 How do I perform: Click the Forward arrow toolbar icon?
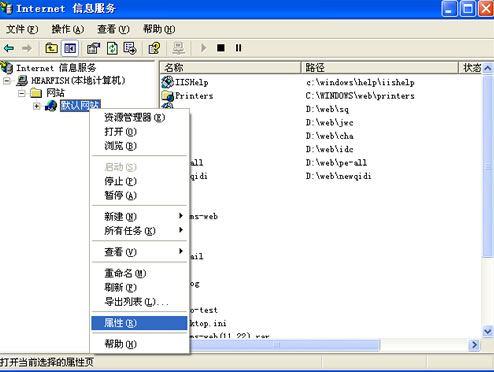pos(27,49)
